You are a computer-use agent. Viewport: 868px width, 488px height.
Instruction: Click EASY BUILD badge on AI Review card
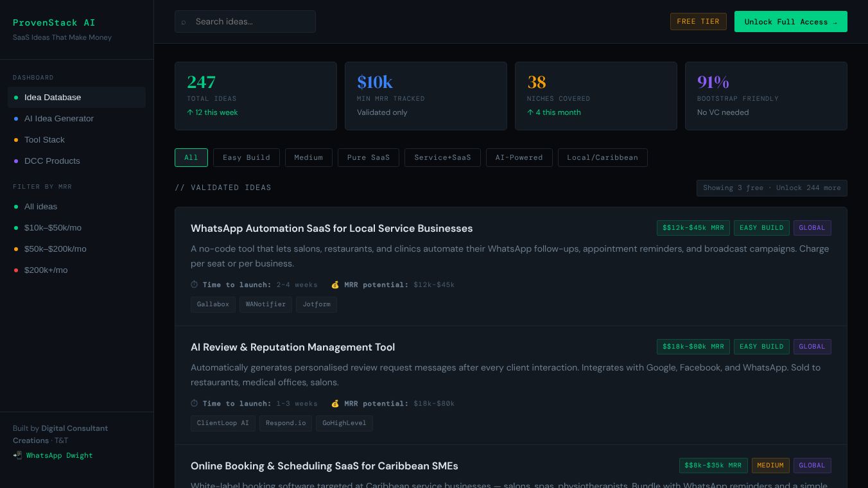761,347
